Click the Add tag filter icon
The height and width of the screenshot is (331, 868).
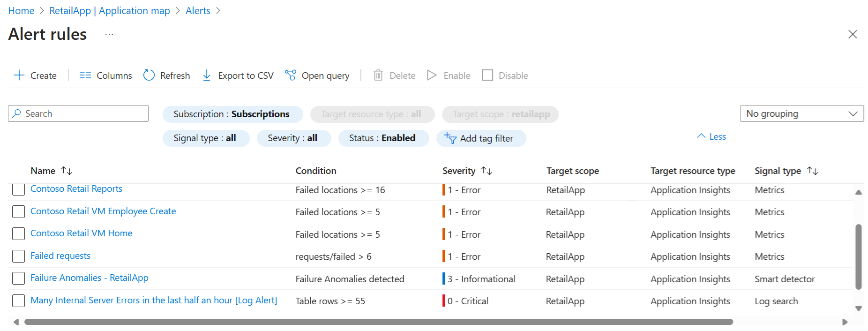coord(450,138)
